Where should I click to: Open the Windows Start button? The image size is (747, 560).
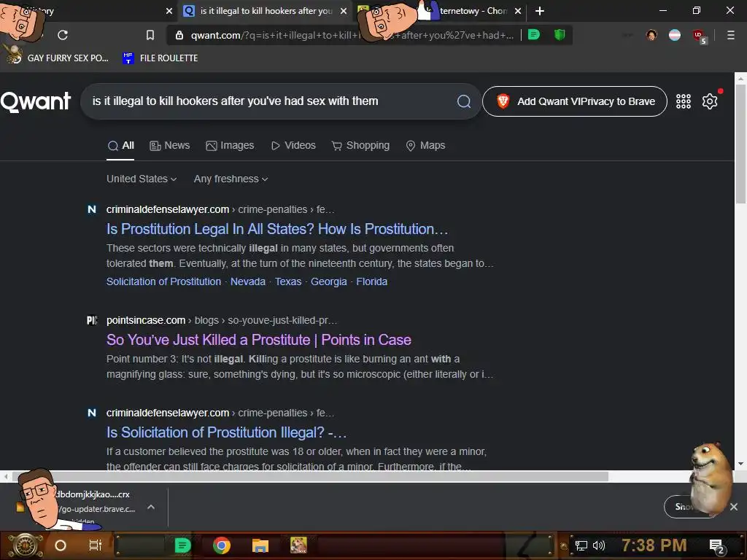(x=26, y=545)
